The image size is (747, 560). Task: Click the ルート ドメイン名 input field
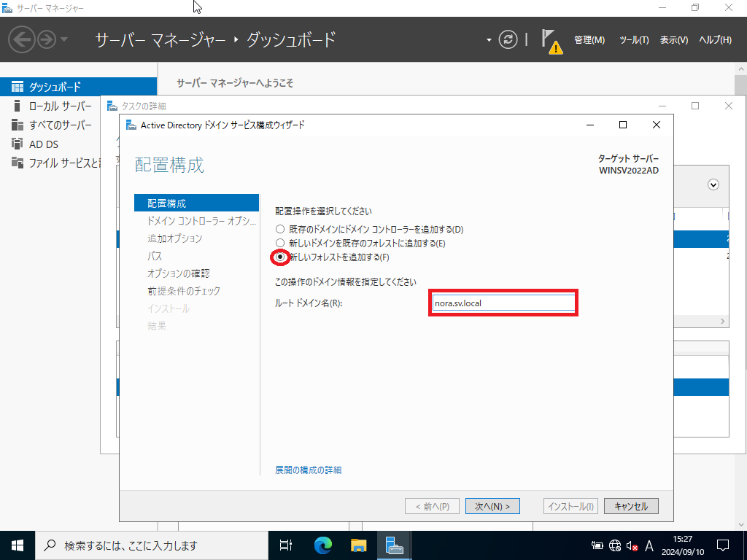coord(503,303)
